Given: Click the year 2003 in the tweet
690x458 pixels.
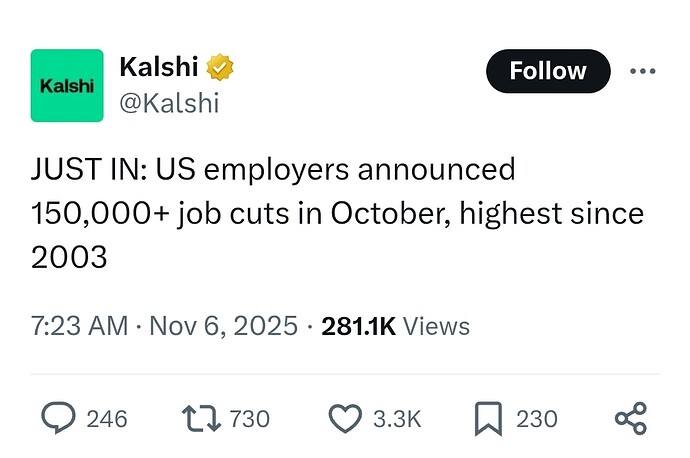Looking at the screenshot, I should (x=69, y=257).
